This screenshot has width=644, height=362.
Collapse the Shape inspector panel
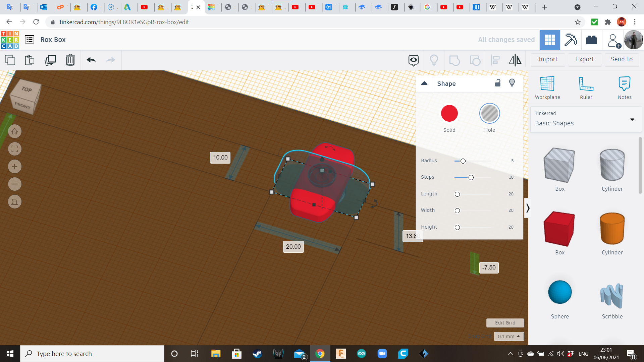point(424,83)
